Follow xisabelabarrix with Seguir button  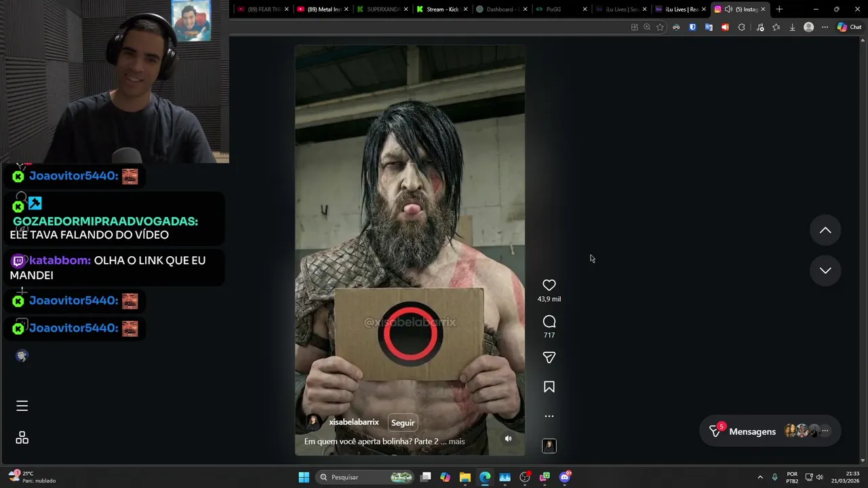403,422
